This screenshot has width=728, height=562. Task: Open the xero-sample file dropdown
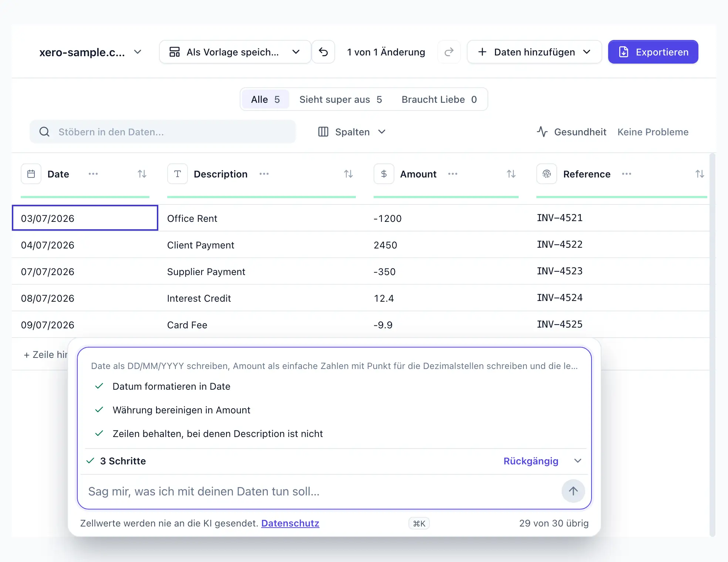[x=90, y=52]
